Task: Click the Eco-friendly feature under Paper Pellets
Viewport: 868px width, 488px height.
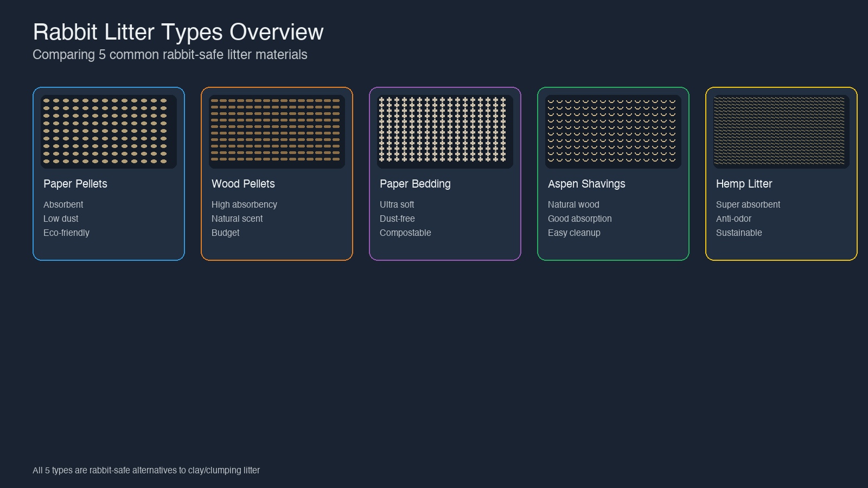Action: point(66,233)
